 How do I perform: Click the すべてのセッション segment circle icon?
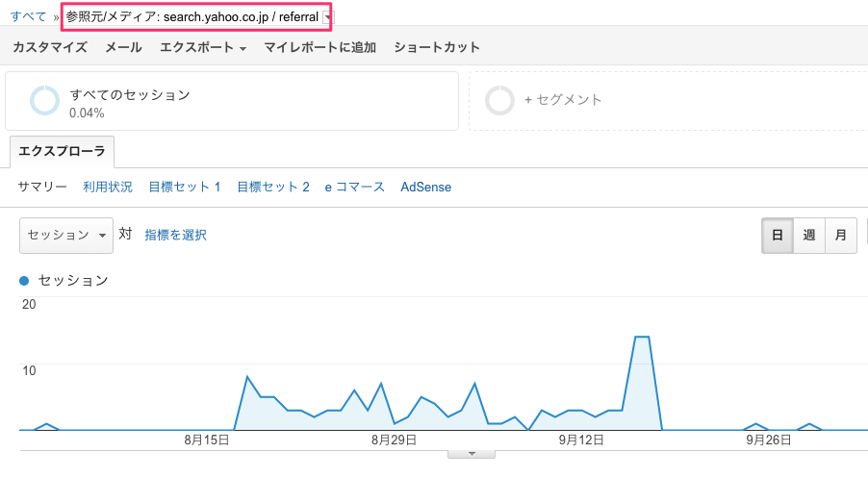click(44, 100)
